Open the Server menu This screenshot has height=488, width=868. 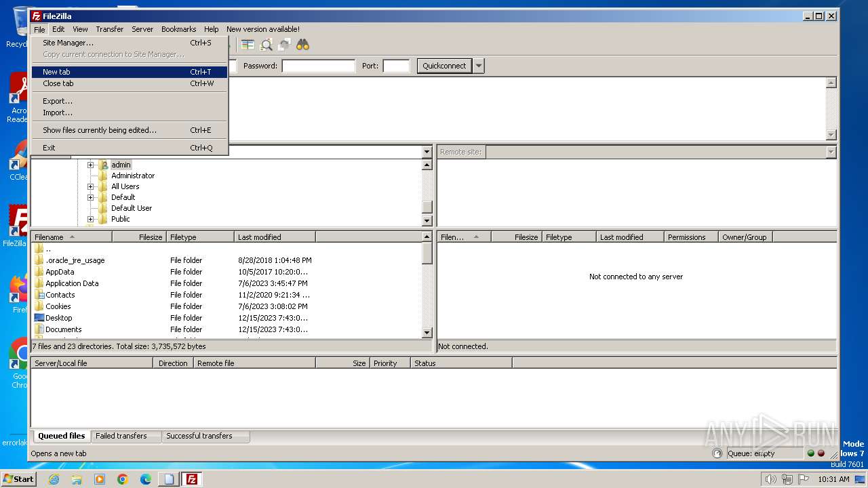(x=142, y=29)
